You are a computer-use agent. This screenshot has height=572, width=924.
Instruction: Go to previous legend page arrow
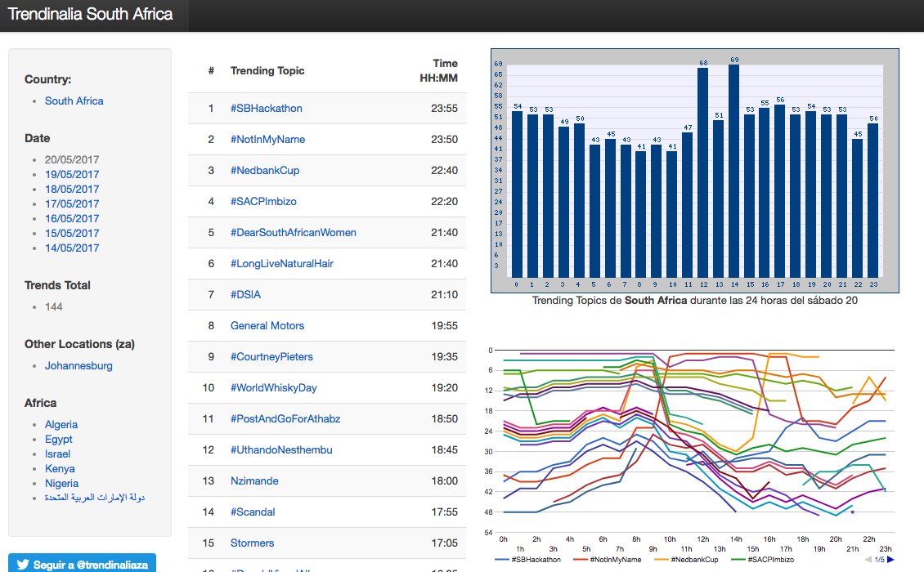click(x=868, y=560)
